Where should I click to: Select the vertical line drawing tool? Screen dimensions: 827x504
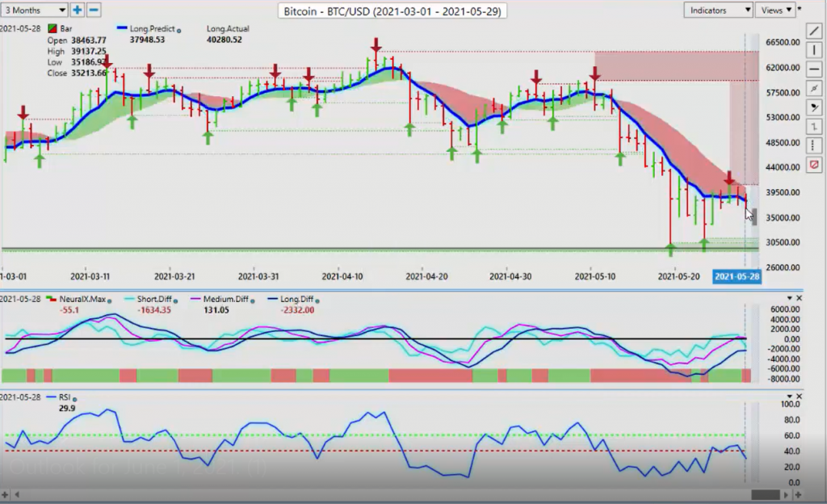pyautogui.click(x=814, y=51)
